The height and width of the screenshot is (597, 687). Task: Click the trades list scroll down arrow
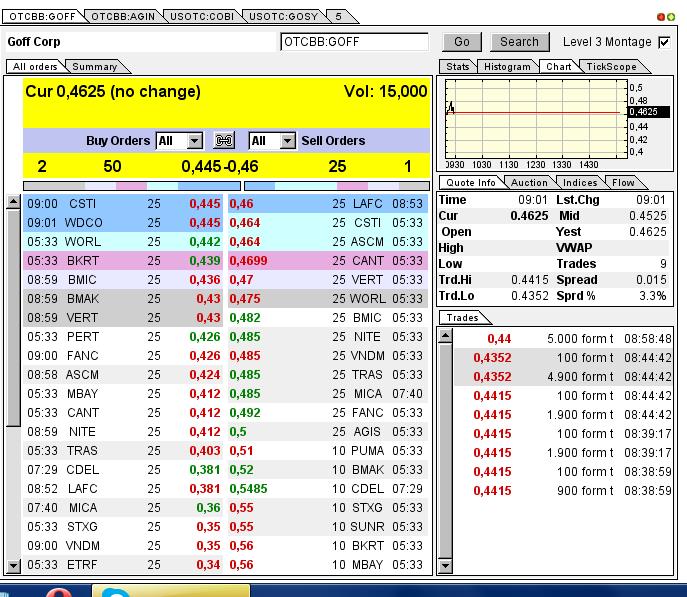pyautogui.click(x=445, y=565)
